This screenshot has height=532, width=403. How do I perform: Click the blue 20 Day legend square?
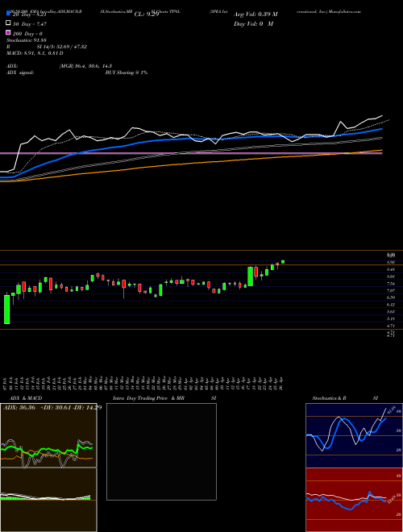pyautogui.click(x=8, y=13)
